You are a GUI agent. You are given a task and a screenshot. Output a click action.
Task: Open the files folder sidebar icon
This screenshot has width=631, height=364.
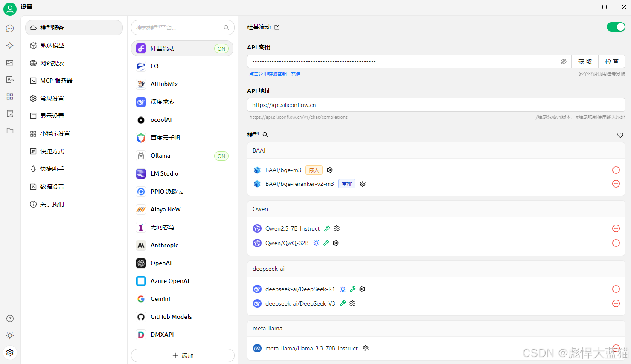[10, 131]
